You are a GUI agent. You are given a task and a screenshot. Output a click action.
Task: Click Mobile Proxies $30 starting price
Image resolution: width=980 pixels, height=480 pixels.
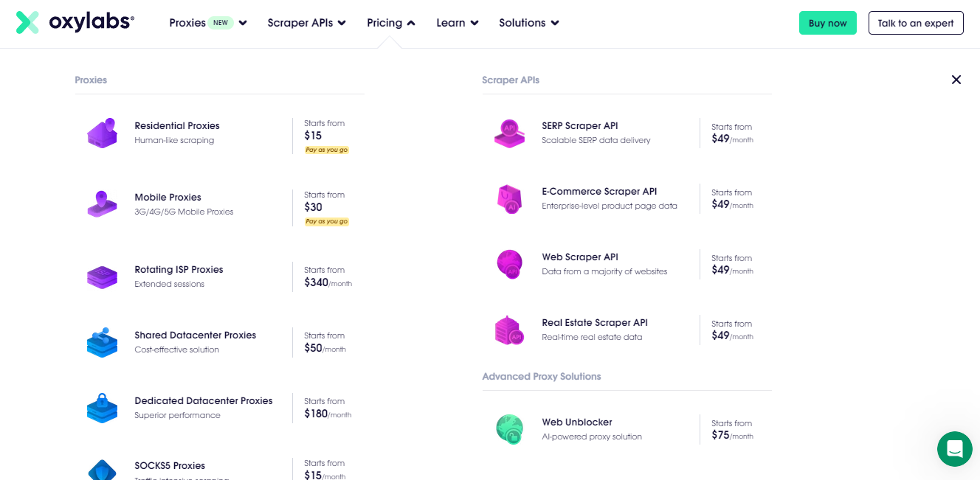313,207
